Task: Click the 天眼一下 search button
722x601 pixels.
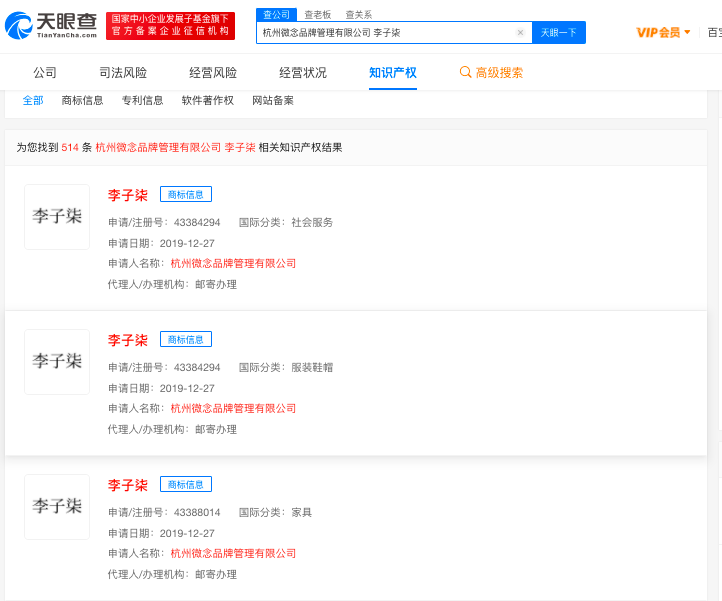Action: coord(559,32)
